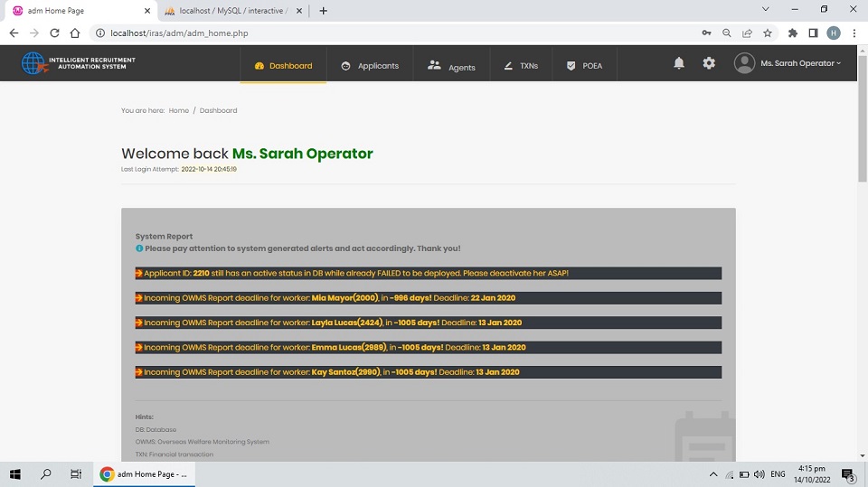Click the browser address bar URL field
The height and width of the screenshot is (487, 868).
coord(389,33)
